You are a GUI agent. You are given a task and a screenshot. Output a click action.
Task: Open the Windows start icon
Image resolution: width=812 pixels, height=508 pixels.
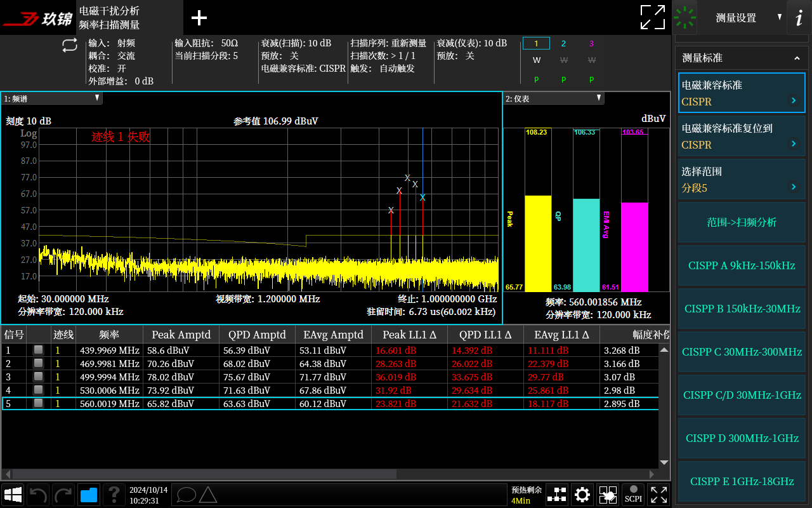point(13,494)
